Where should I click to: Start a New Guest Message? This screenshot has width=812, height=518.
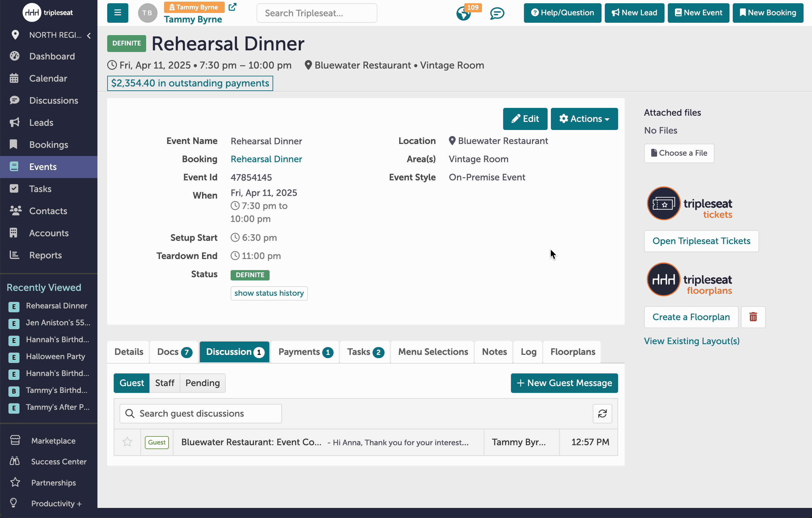coord(564,383)
